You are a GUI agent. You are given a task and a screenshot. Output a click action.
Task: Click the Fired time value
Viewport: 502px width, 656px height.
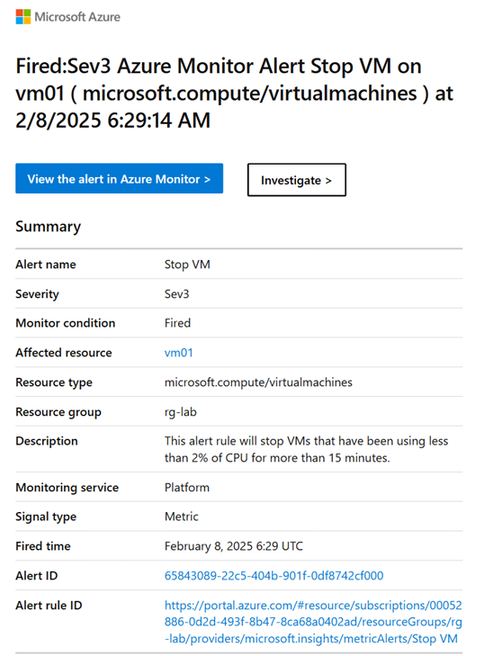coord(233,546)
